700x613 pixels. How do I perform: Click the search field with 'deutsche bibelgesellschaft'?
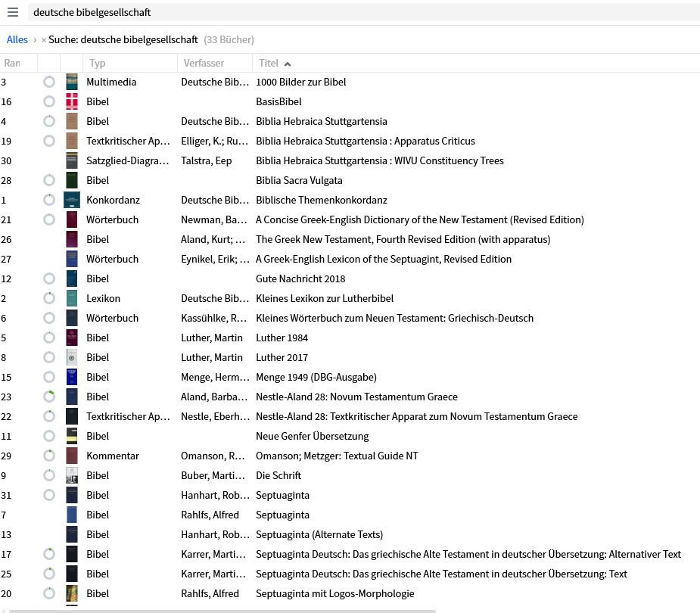pos(364,12)
